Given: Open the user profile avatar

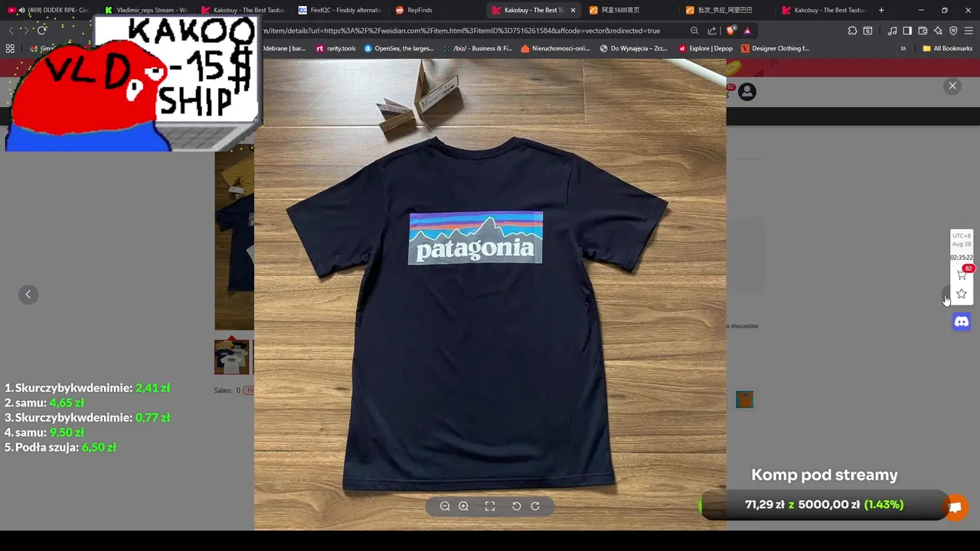Looking at the screenshot, I should pyautogui.click(x=747, y=92).
